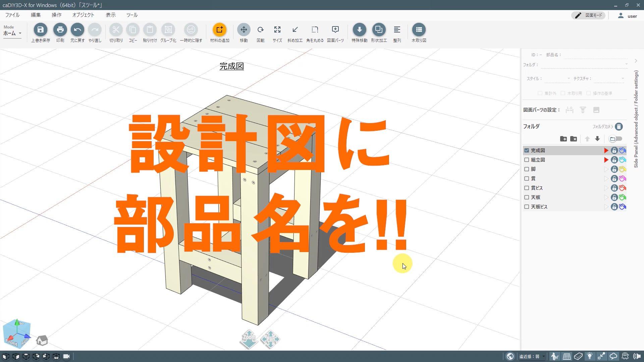
Task: Check the 天板 folder checkbox
Action: (527, 197)
